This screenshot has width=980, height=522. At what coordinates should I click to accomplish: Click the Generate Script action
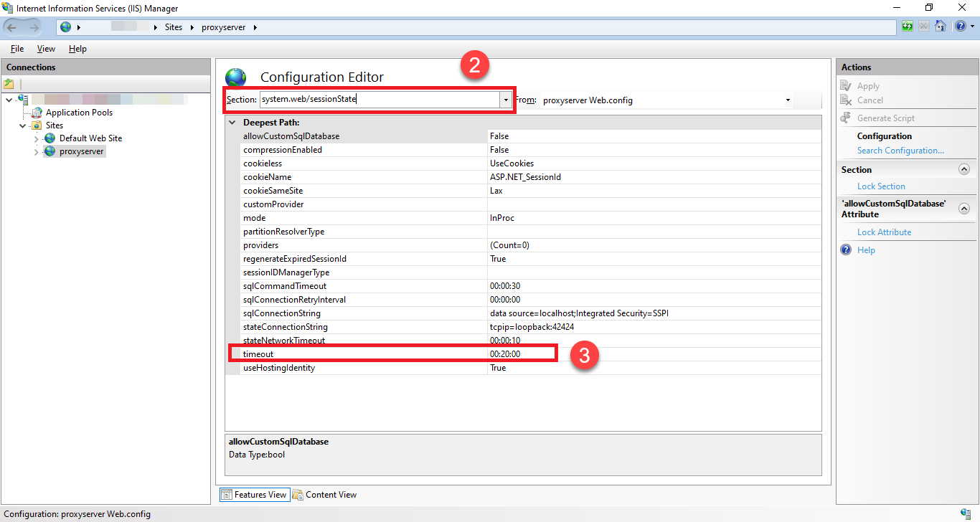coord(885,118)
